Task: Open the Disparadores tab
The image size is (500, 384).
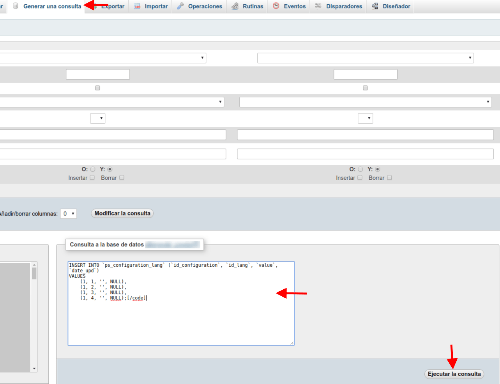Action: [338, 6]
